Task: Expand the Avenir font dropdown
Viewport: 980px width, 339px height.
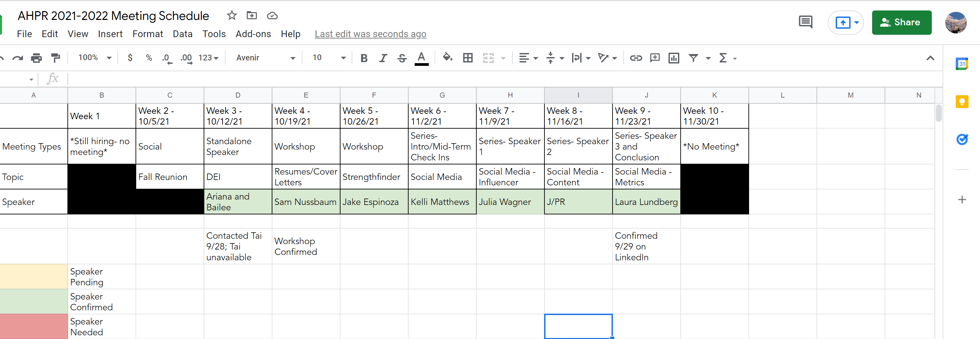Action: [x=265, y=57]
